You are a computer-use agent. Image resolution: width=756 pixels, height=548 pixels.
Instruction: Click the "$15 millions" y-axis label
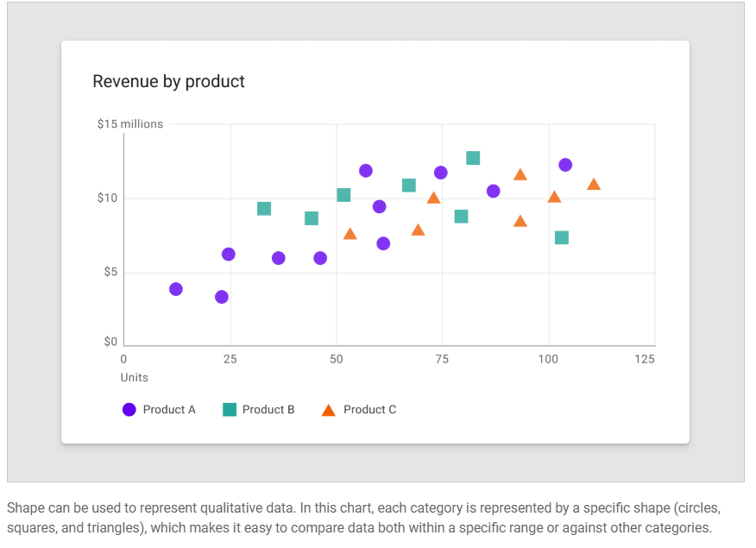pos(129,124)
